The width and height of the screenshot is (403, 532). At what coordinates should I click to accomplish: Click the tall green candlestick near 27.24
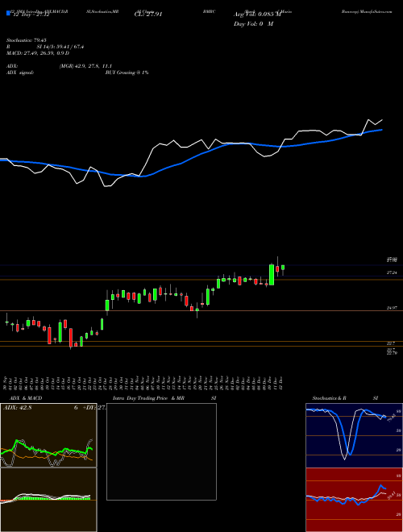(272, 275)
